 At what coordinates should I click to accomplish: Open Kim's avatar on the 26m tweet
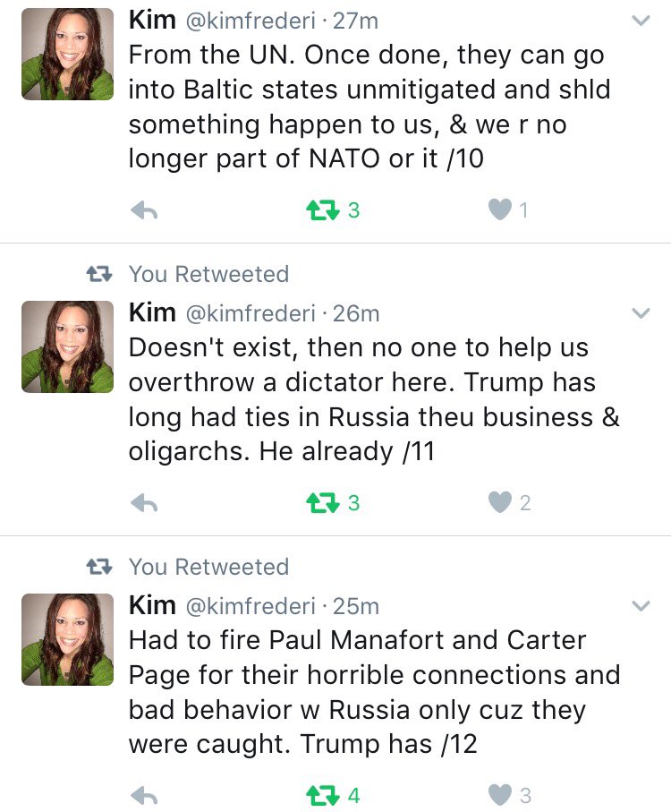tap(67, 346)
